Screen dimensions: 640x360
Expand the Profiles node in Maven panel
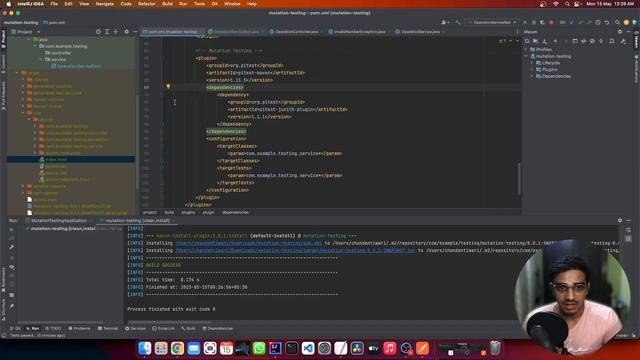[526, 49]
